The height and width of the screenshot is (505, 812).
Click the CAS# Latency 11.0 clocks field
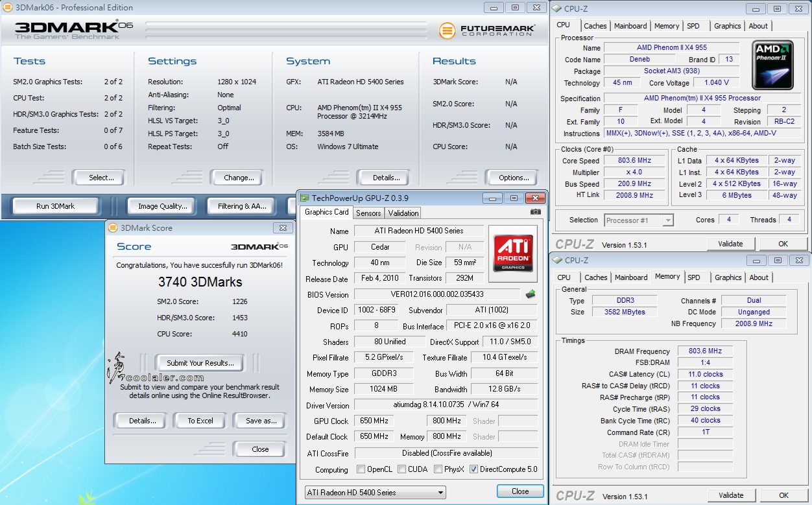point(705,374)
